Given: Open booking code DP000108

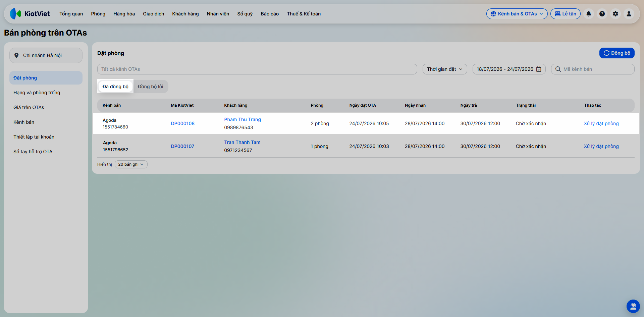Looking at the screenshot, I should 183,123.
